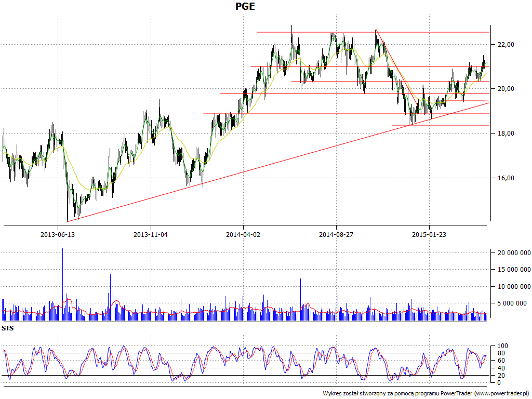This screenshot has width=532, height=399.
Task: Click the 80 level on the STS scale
Action: pyautogui.click(x=501, y=353)
